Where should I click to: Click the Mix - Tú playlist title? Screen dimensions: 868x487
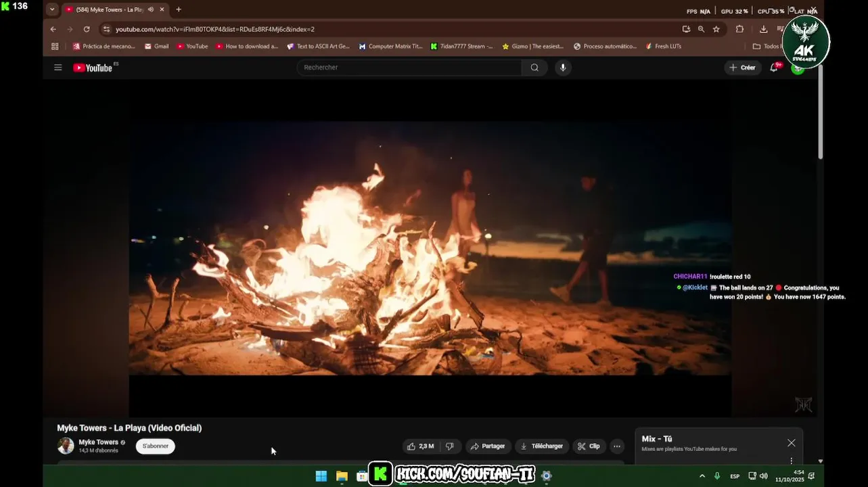[657, 439]
